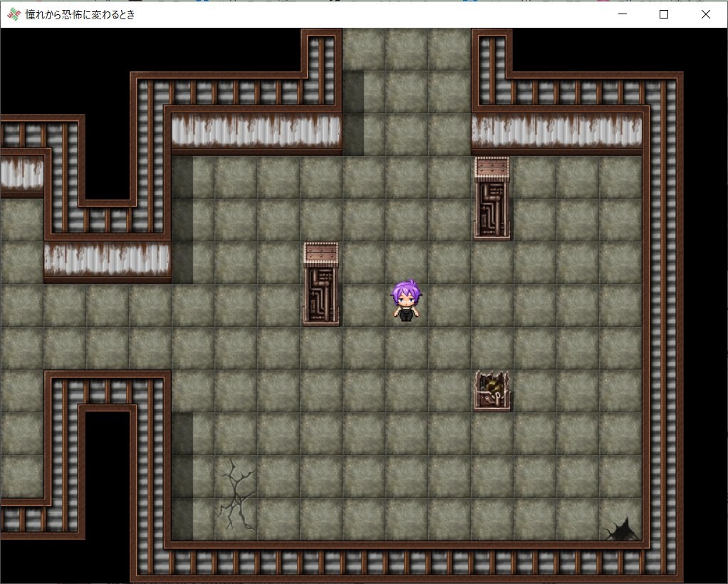The height and width of the screenshot is (584, 728).
Task: Click the broken machinery crate
Action: pos(492,391)
